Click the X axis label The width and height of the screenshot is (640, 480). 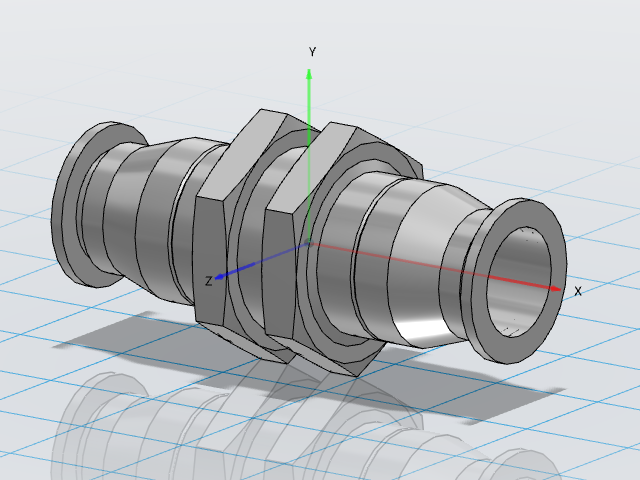[578, 291]
